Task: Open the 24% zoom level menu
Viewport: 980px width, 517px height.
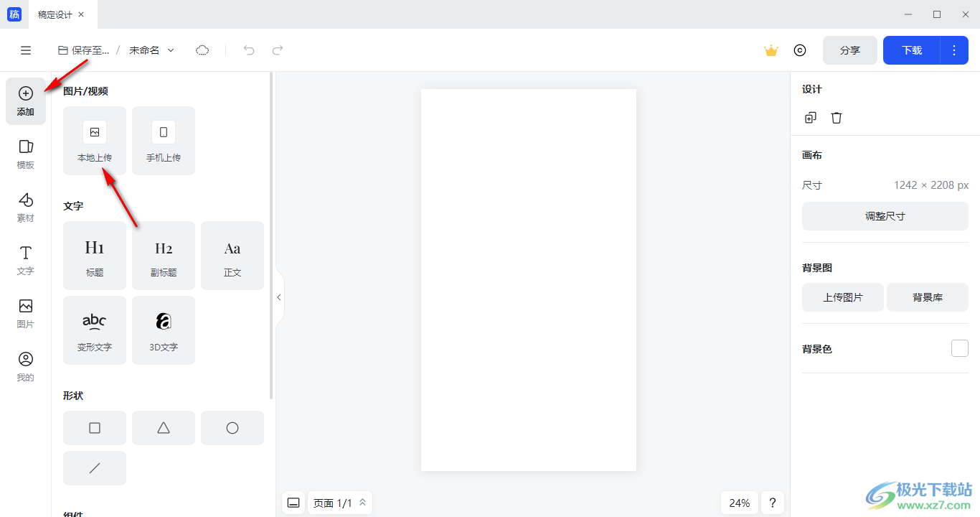Action: point(740,503)
